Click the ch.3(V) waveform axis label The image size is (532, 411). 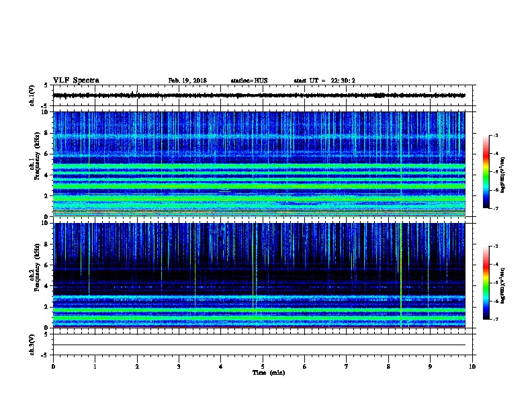pos(32,345)
